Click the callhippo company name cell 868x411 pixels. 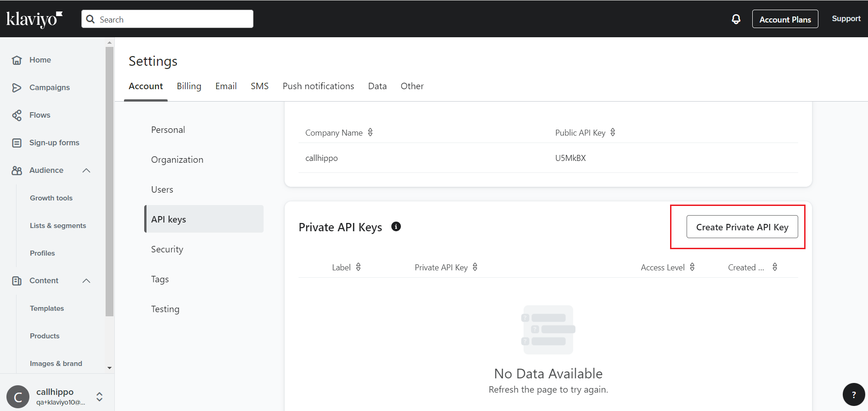(321, 158)
